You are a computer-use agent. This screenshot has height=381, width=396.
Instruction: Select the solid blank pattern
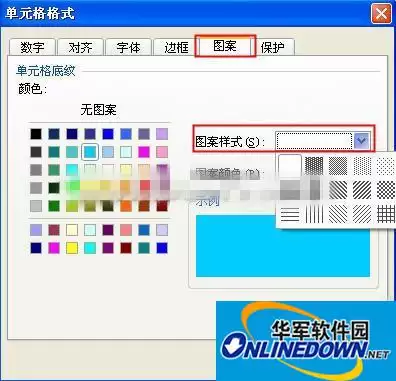click(x=290, y=166)
